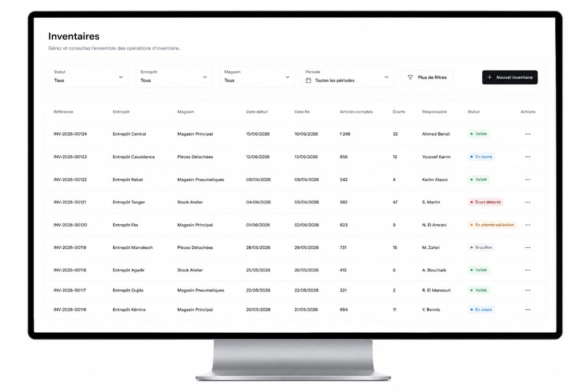Click the Plus de filtres button
The height and width of the screenshot is (392, 588).
(427, 78)
